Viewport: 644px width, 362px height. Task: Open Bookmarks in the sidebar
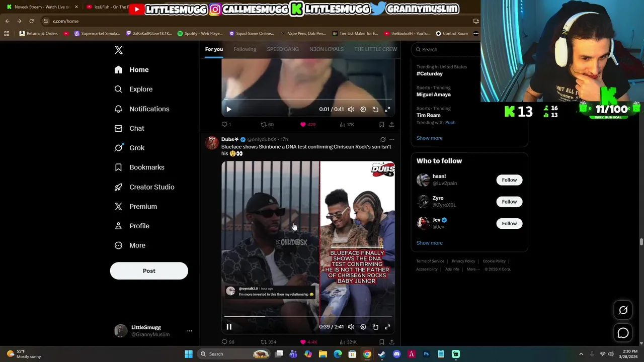(x=139, y=167)
